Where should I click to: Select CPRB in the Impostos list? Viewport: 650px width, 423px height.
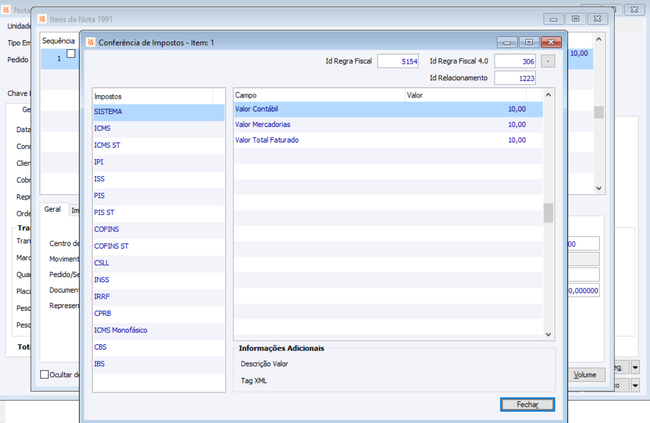click(x=159, y=314)
